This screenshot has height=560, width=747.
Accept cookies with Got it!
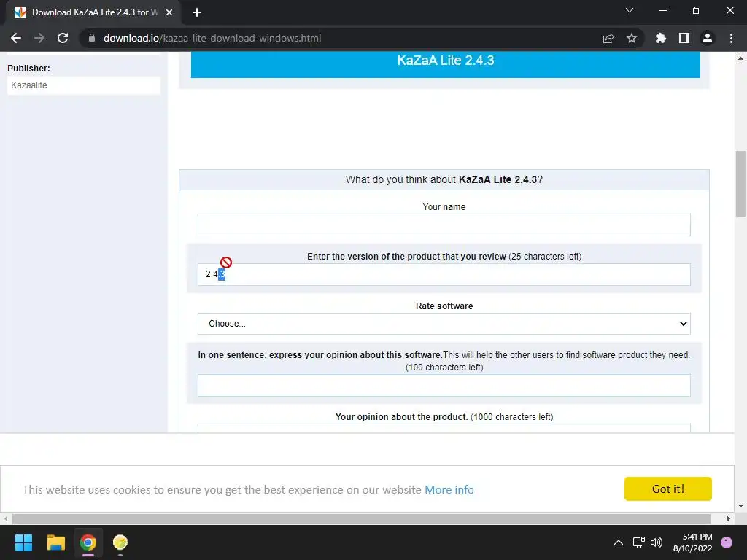coord(668,489)
